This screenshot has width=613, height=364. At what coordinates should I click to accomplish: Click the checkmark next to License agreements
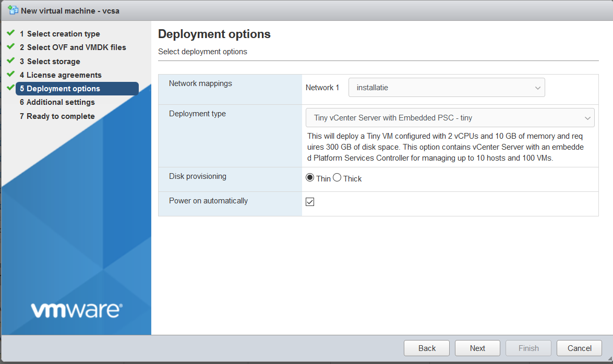point(10,74)
